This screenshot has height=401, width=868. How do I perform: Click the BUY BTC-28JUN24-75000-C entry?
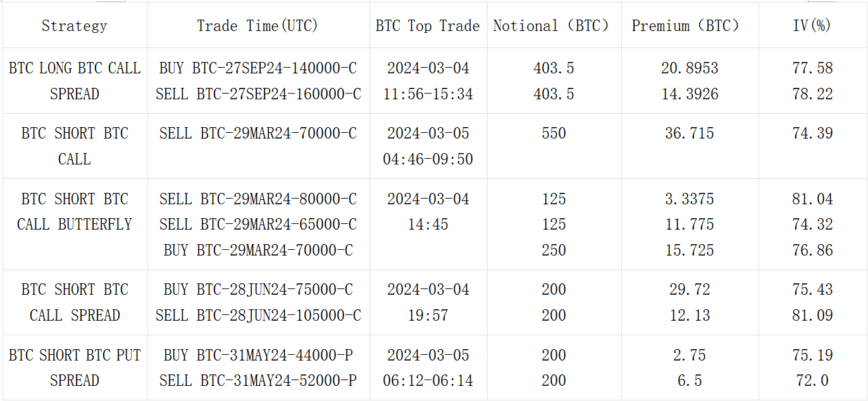pos(257,290)
